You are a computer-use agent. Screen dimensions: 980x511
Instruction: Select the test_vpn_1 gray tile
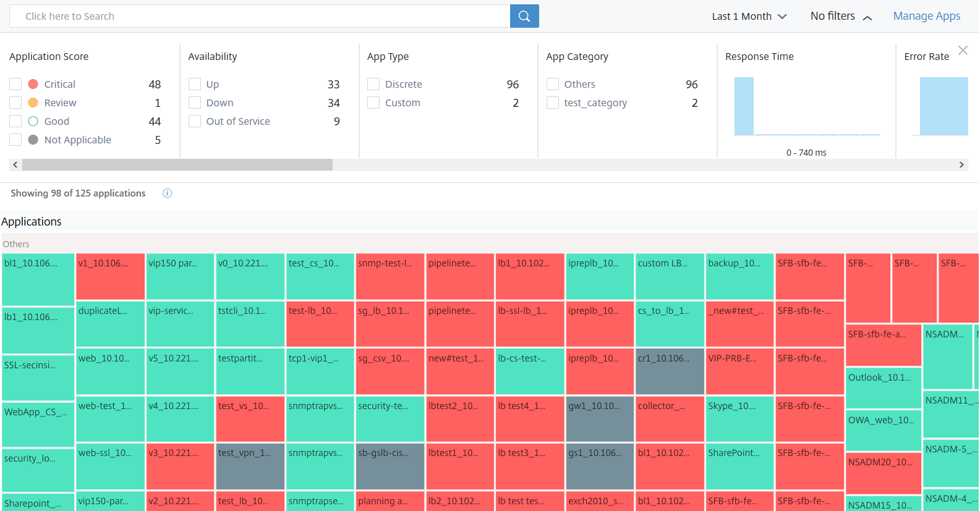(250, 467)
